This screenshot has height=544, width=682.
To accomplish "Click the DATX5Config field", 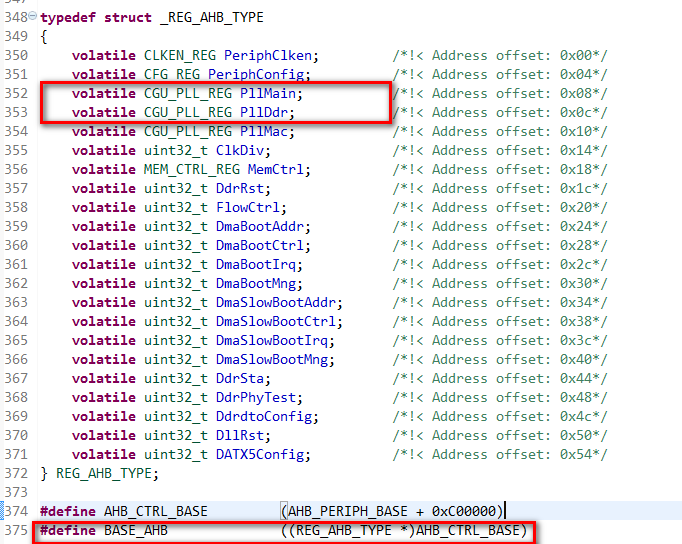I will point(260,454).
